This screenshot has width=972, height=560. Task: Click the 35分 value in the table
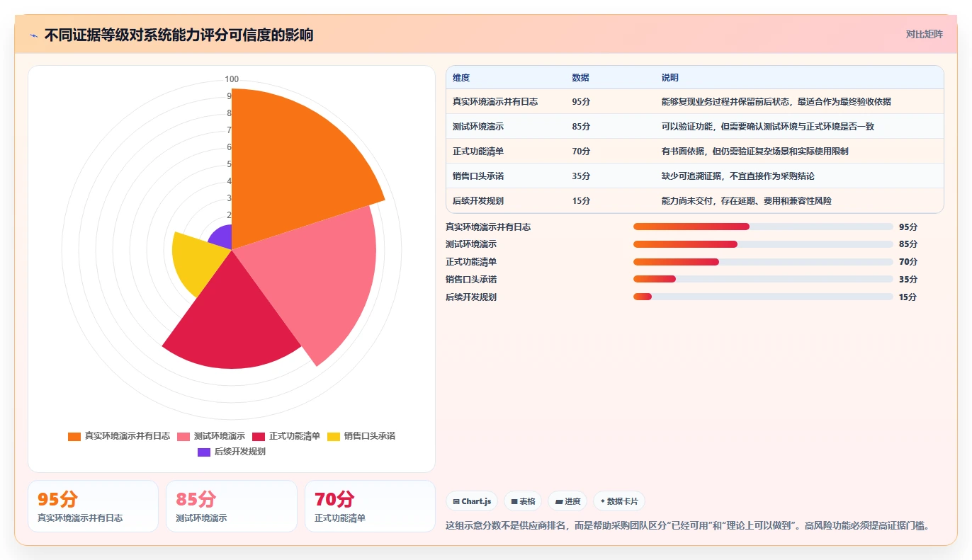(581, 176)
